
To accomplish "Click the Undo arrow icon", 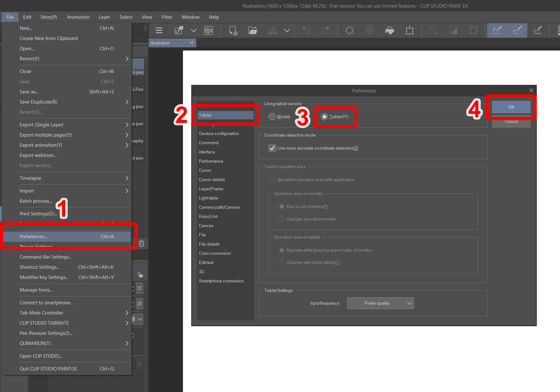I will coord(306,30).
